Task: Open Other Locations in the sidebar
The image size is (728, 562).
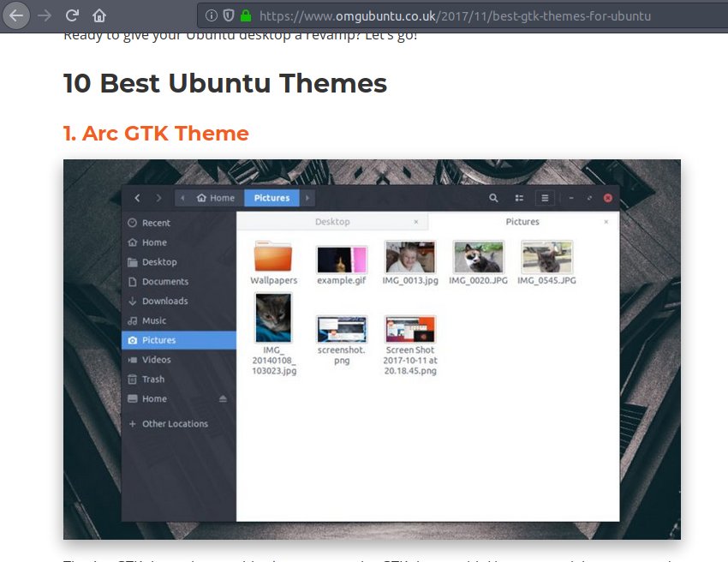Action: tap(179, 423)
